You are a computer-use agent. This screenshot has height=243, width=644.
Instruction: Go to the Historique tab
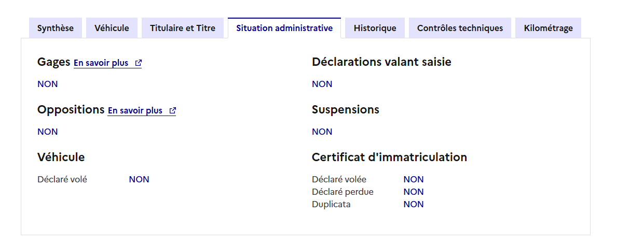pyautogui.click(x=375, y=28)
